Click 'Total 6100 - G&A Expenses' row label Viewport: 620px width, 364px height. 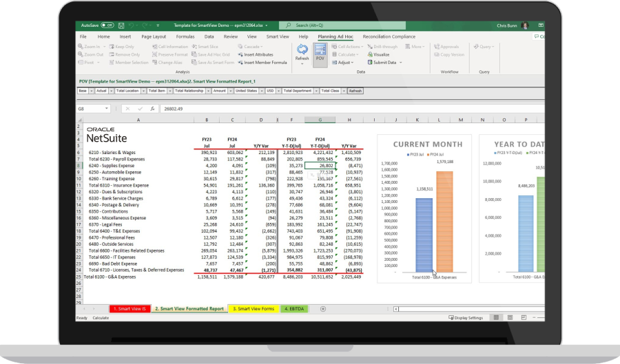click(110, 277)
